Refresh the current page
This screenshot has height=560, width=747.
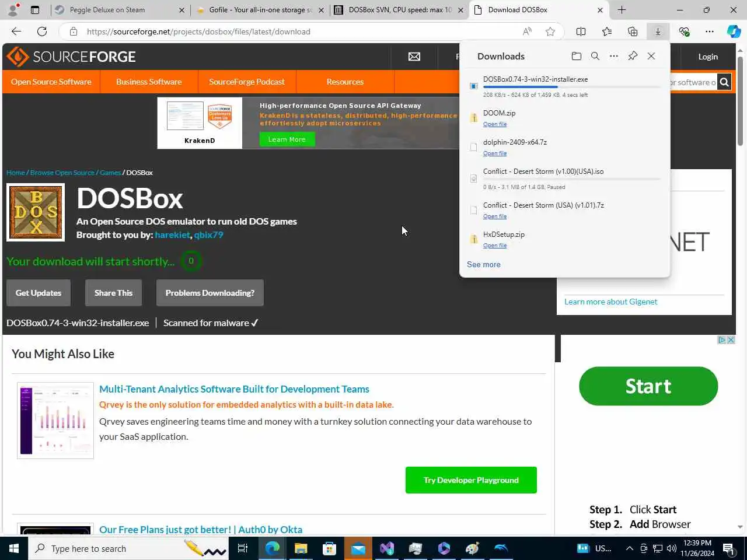(42, 32)
